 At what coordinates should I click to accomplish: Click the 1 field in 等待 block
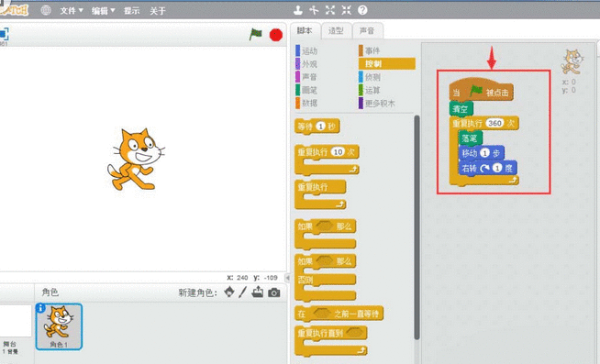click(321, 127)
